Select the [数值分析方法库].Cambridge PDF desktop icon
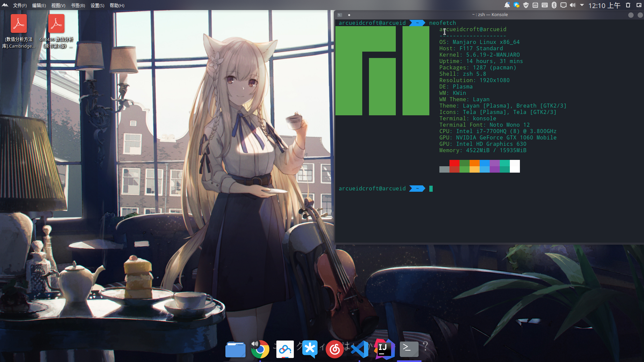This screenshot has width=644, height=362. point(19,32)
